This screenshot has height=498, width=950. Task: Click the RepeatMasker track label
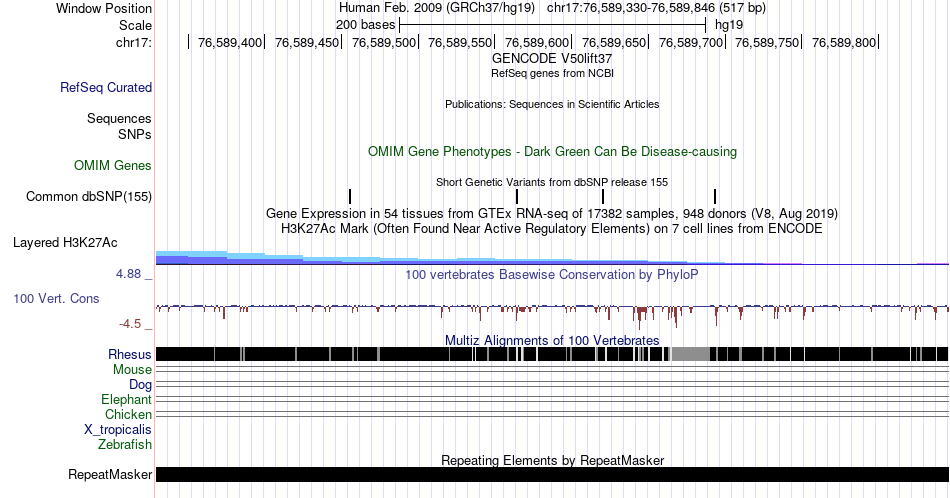tap(110, 474)
